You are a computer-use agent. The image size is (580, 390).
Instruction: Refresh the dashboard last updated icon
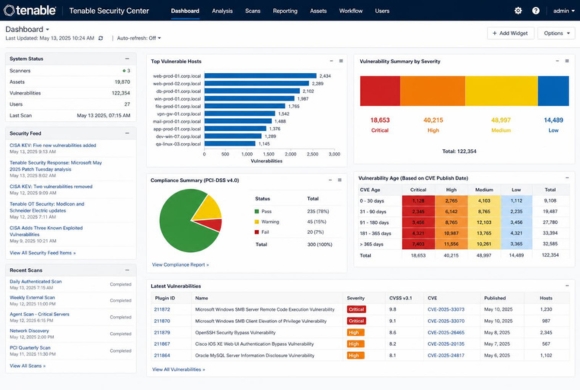[x=101, y=38]
